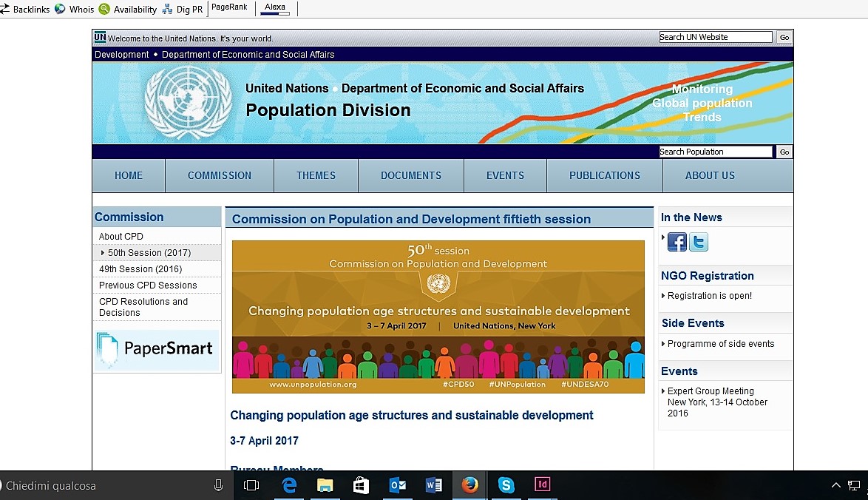
Task: Click the network icon in the system tray
Action: pyautogui.click(x=854, y=486)
